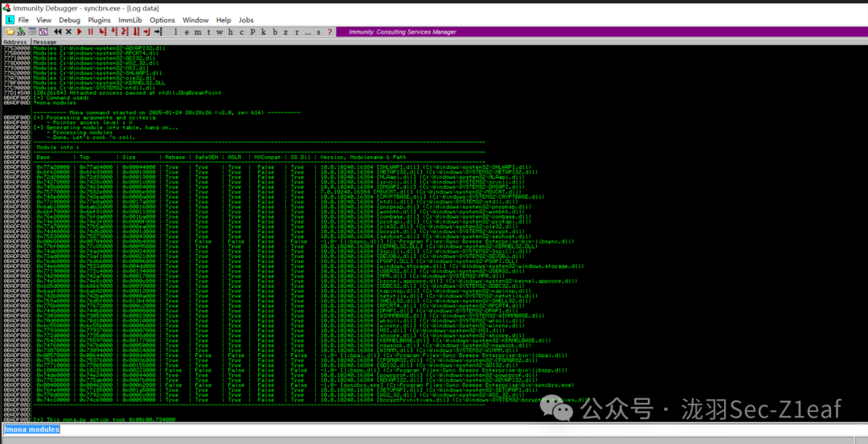Screen dimensions: 868x444
Task: Show Call stack via 'k' button
Action: click(264, 32)
